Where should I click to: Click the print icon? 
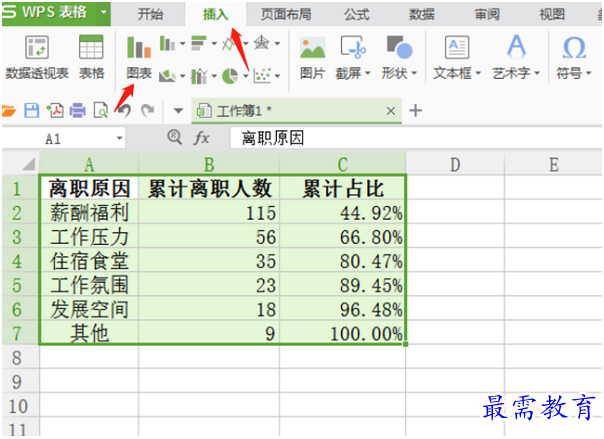click(77, 111)
